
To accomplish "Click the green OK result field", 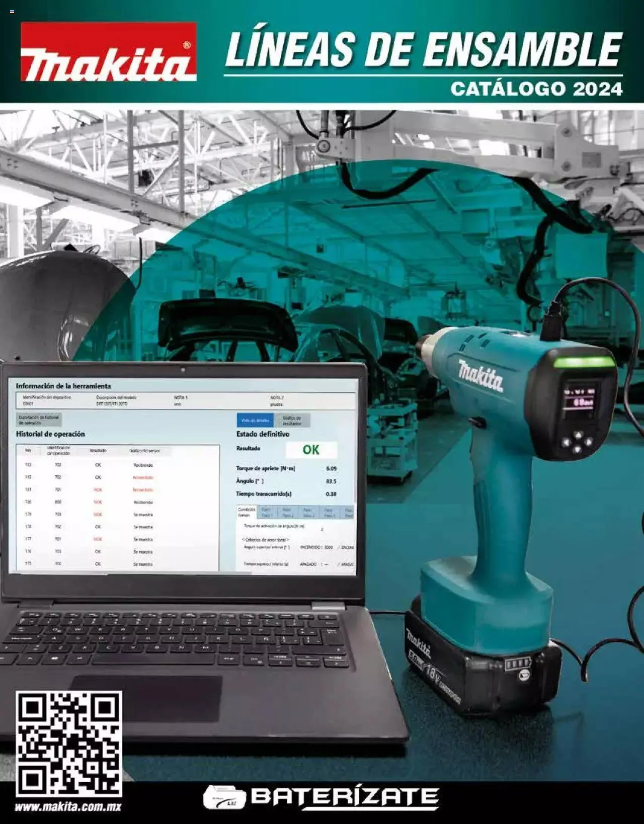I will (x=311, y=450).
